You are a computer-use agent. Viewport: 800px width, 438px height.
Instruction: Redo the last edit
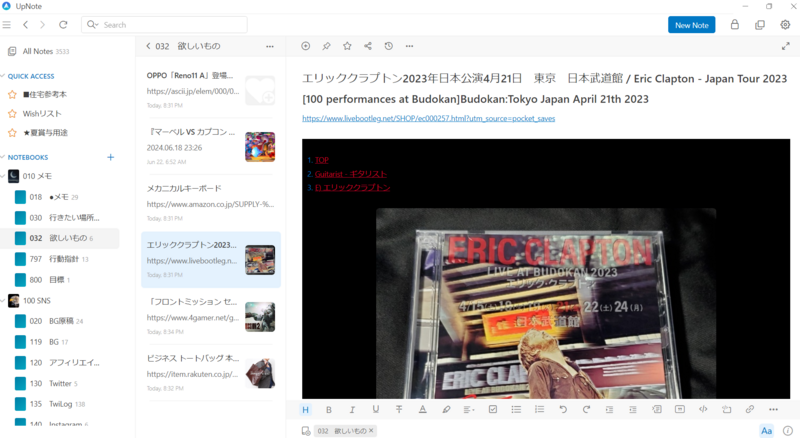tap(586, 409)
